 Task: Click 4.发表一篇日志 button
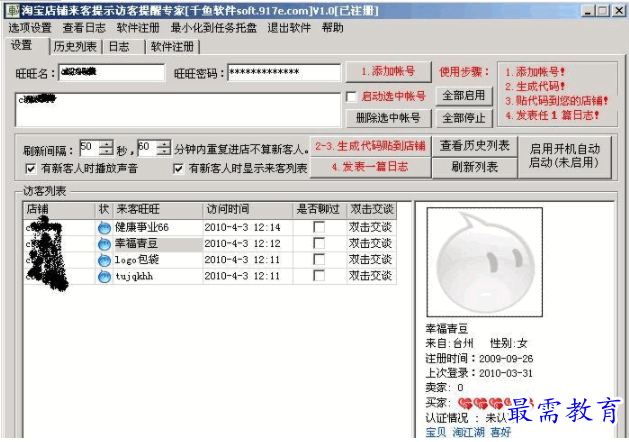click(371, 167)
